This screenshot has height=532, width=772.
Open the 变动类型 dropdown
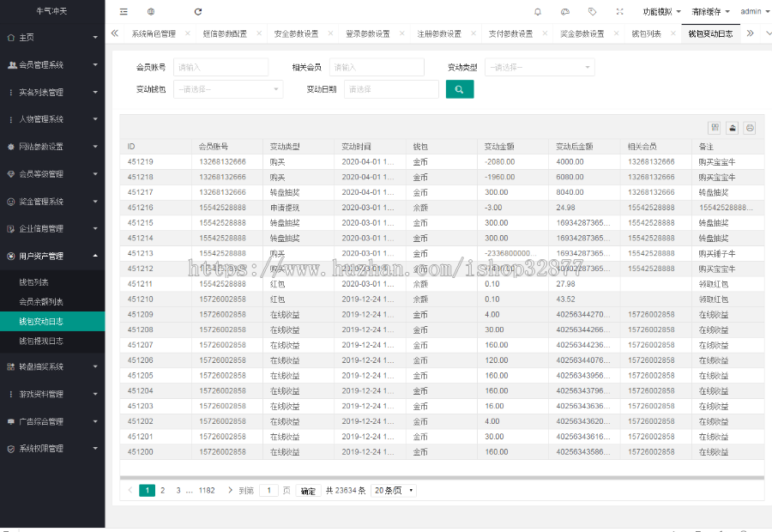point(540,67)
